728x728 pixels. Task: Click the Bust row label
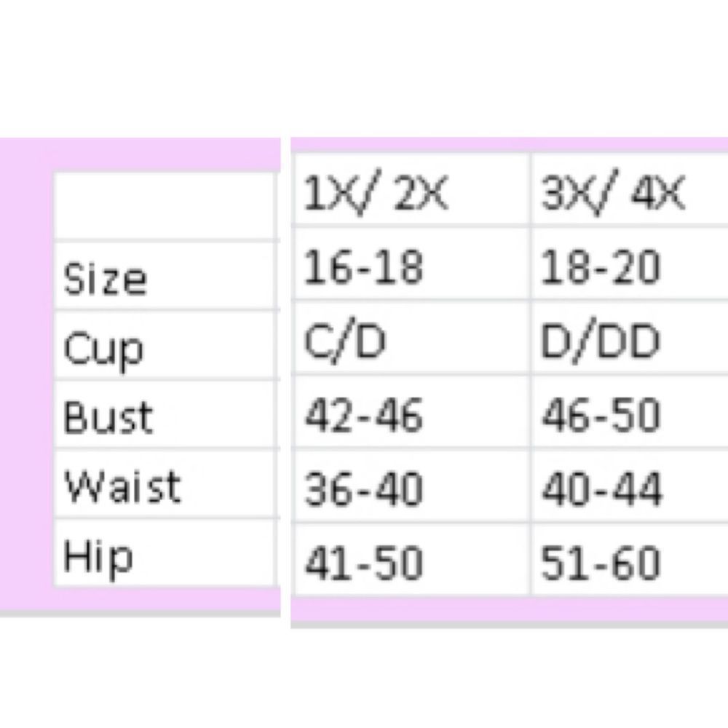[108, 418]
